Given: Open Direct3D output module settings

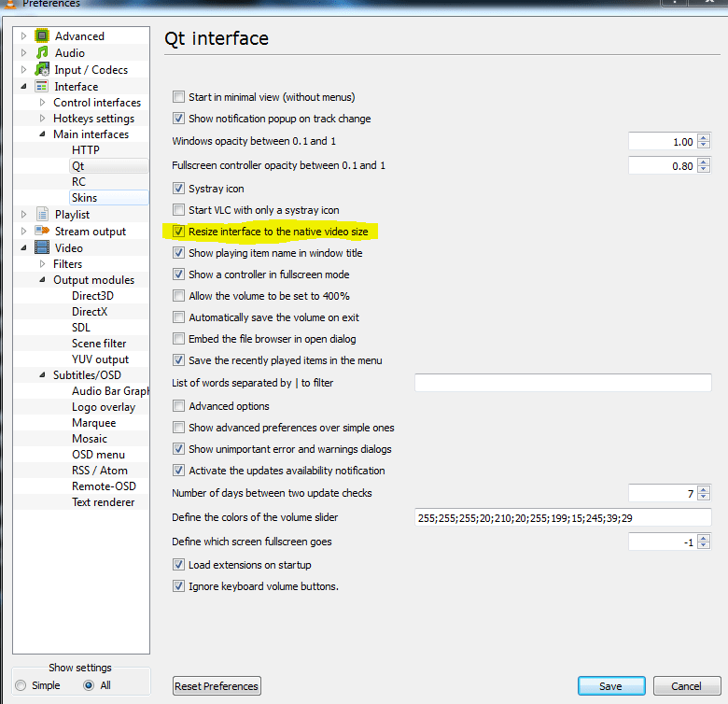Looking at the screenshot, I should coord(92,296).
